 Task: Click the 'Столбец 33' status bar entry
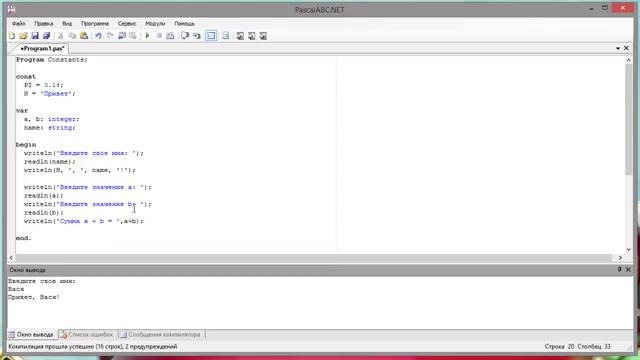click(594, 347)
